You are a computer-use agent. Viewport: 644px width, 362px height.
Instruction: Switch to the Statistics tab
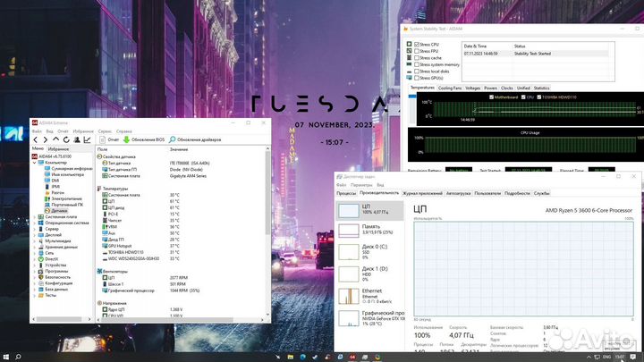[541, 88]
